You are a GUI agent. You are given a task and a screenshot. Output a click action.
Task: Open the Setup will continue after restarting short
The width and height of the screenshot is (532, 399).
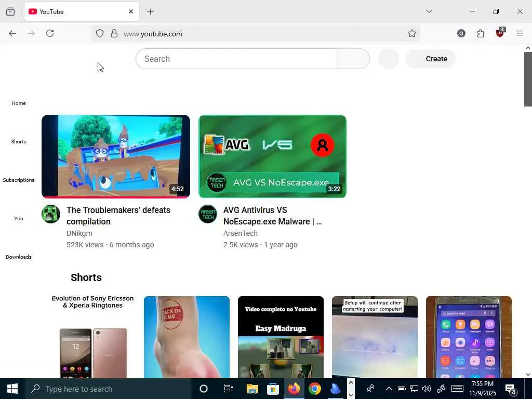[375, 337]
